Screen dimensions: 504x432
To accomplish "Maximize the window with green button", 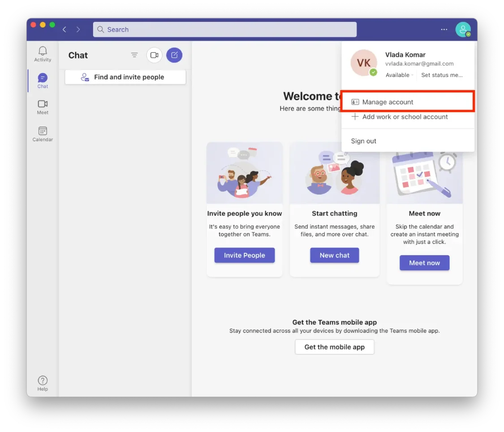I will 52,25.
